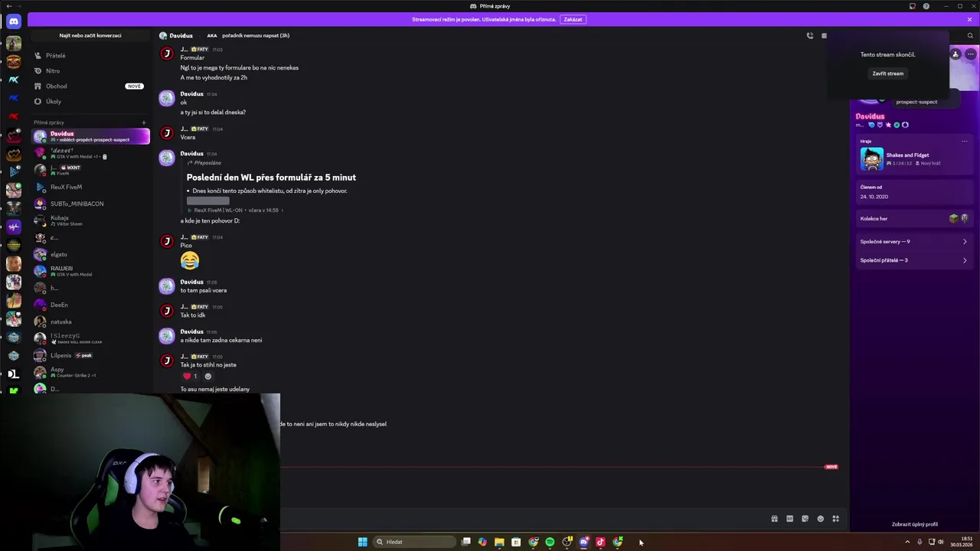Click the red NOVÉ new-messages marker
Screen dimensions: 980x551
831,466
